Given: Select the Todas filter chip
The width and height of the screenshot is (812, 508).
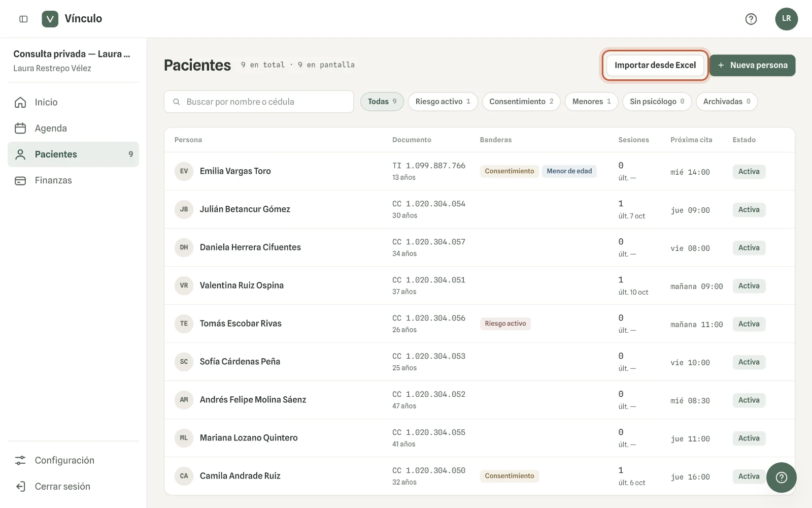Looking at the screenshot, I should (382, 102).
